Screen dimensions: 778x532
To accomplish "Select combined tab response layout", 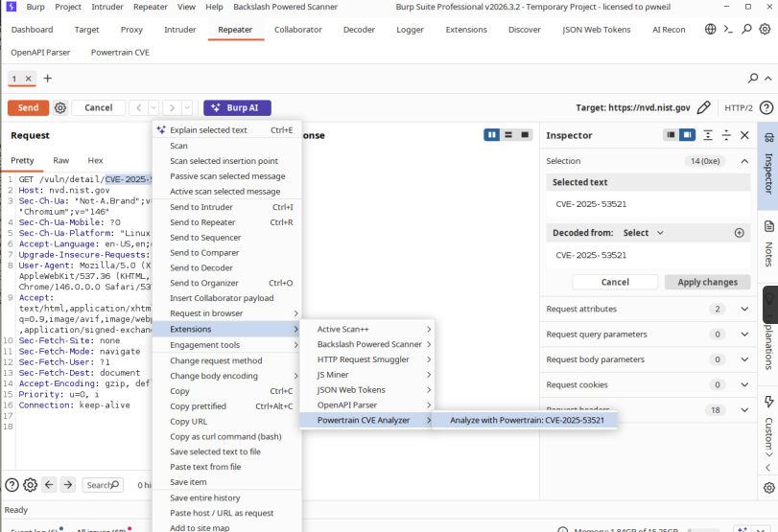I will tap(525, 135).
